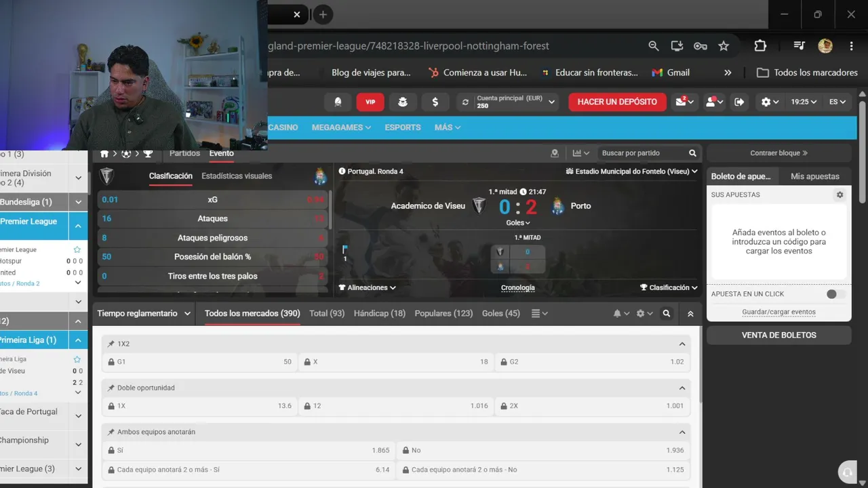Open the bar chart stats dropdown
This screenshot has width=868, height=488.
(x=581, y=153)
